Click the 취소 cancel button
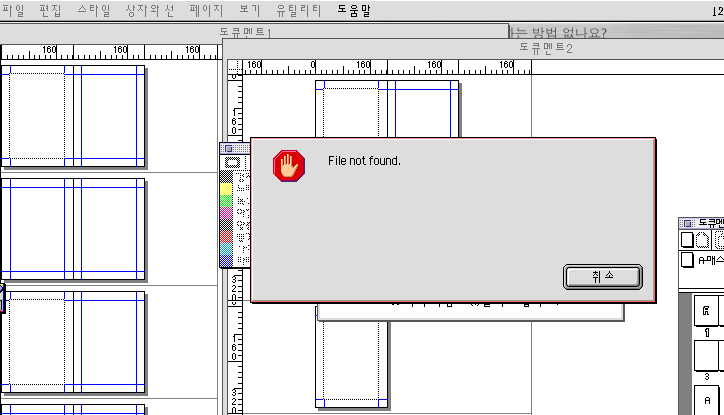The width and height of the screenshot is (724, 415). pos(601,277)
